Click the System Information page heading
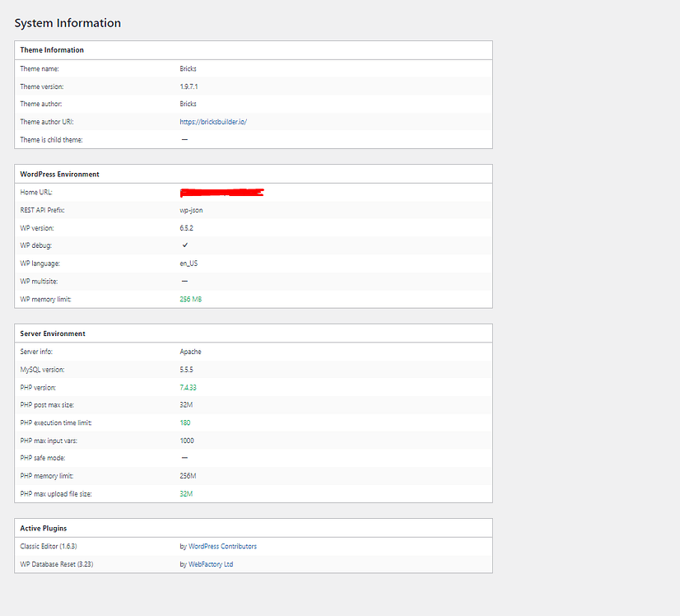 pos(68,23)
